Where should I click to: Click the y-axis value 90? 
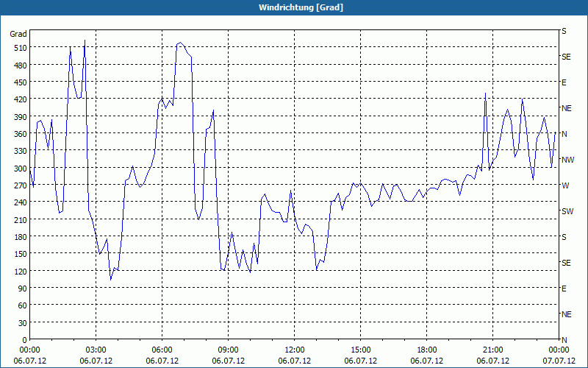point(22,289)
